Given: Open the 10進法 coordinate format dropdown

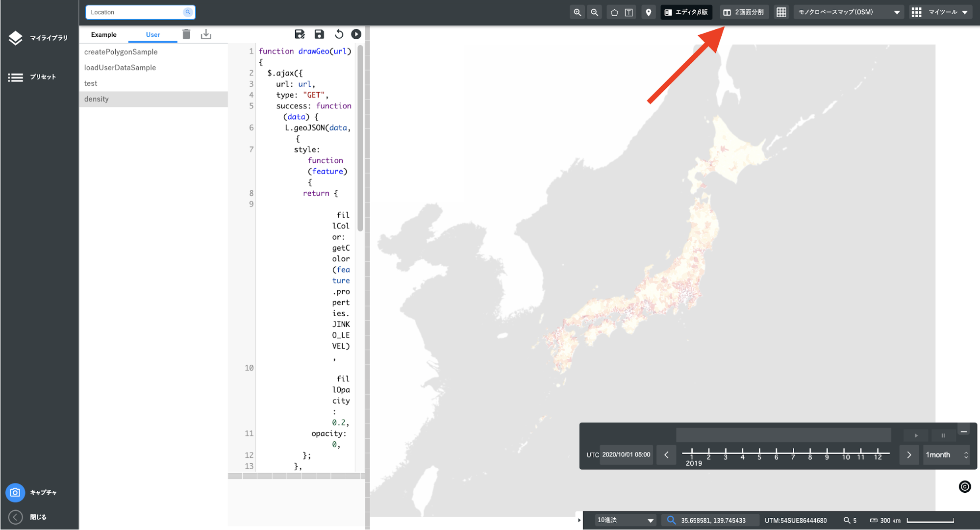Looking at the screenshot, I should coord(625,520).
